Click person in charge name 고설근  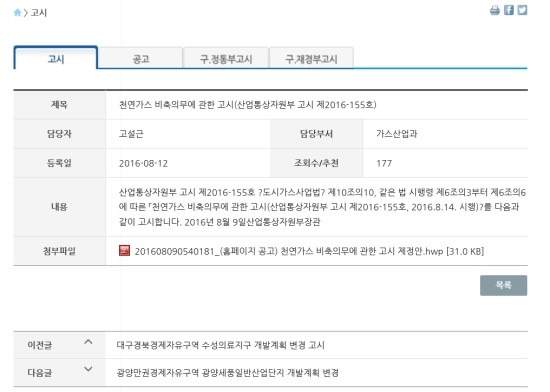tap(131, 134)
